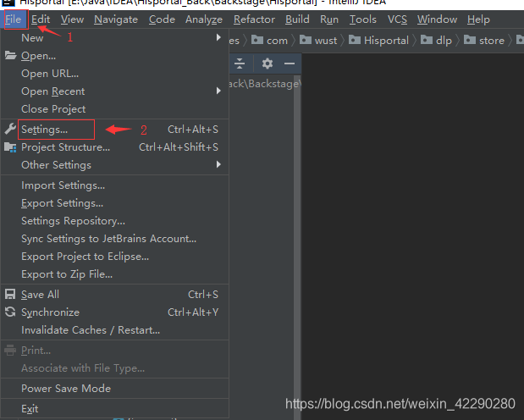Hide the project panel with minus icon
Screen dimensions: 524x420
click(290, 64)
